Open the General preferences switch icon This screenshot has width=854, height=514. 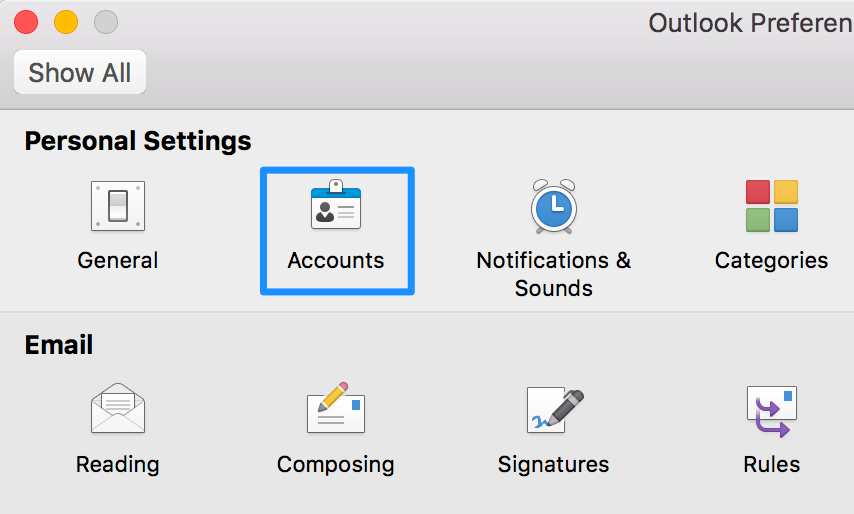click(x=118, y=206)
